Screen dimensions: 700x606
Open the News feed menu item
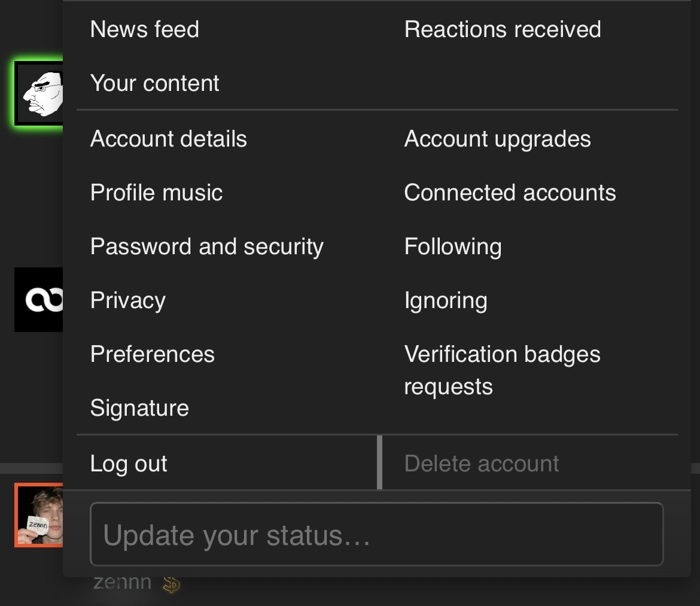pyautogui.click(x=144, y=29)
